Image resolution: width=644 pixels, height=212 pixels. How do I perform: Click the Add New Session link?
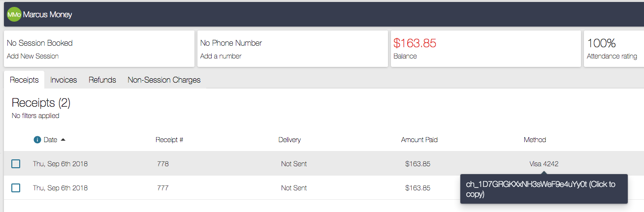[32, 56]
